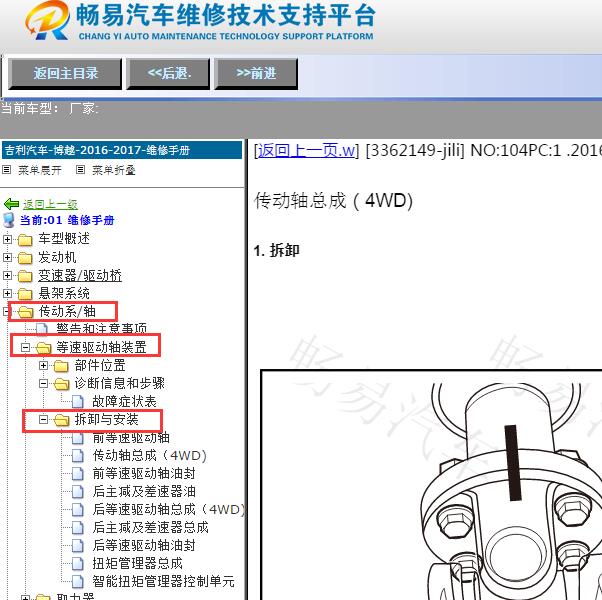
Task: Open 扭矩管理器总成 page
Action: [137, 564]
